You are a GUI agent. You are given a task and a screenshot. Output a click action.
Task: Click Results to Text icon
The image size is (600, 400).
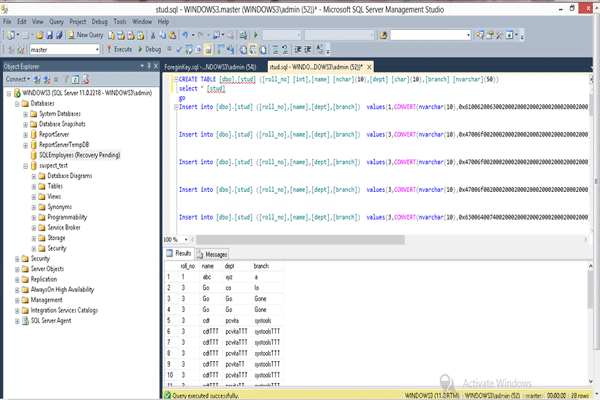tap(243, 49)
